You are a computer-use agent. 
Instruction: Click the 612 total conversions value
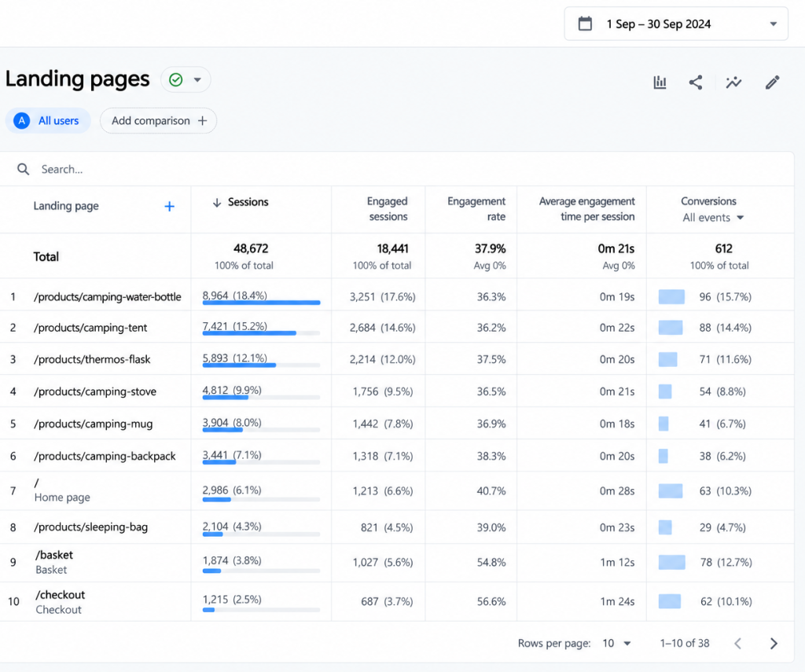tap(723, 248)
